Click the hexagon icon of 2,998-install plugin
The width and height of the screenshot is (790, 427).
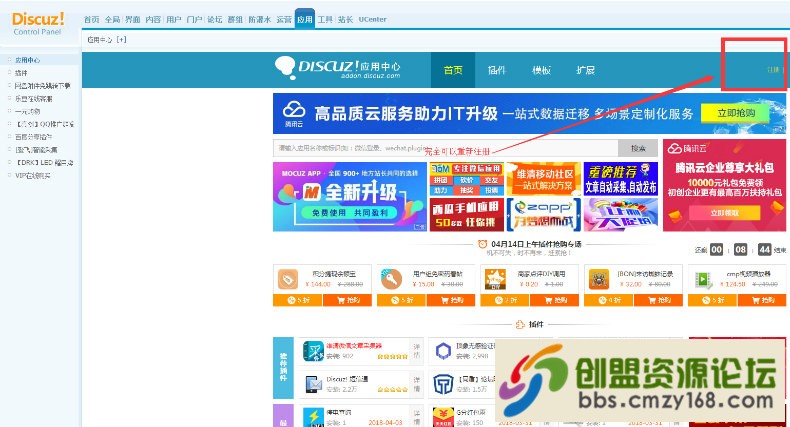(443, 351)
